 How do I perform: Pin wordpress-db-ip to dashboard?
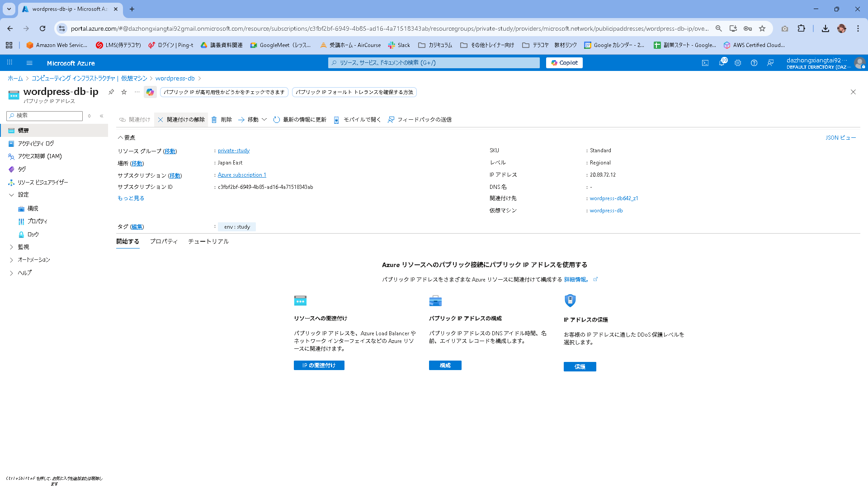[x=111, y=92]
